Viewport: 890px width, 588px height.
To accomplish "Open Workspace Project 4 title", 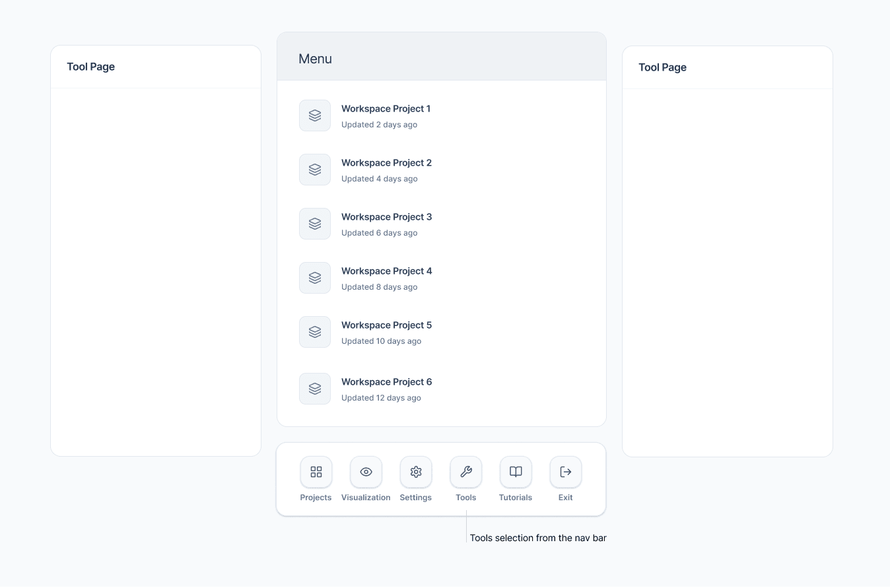I will [x=386, y=271].
